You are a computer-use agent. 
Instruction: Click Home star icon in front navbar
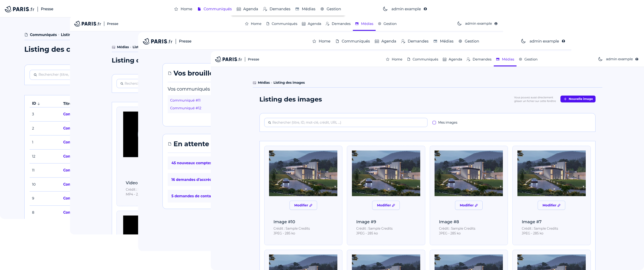pyautogui.click(x=387, y=59)
